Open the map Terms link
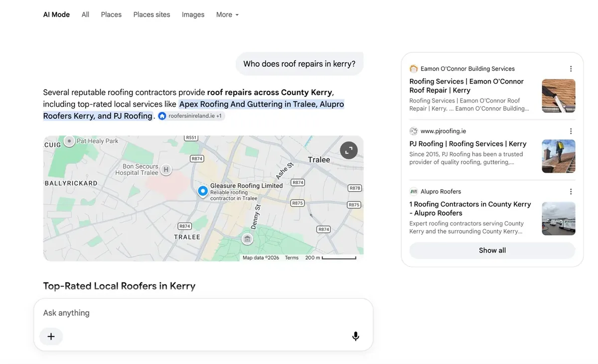 pyautogui.click(x=292, y=258)
